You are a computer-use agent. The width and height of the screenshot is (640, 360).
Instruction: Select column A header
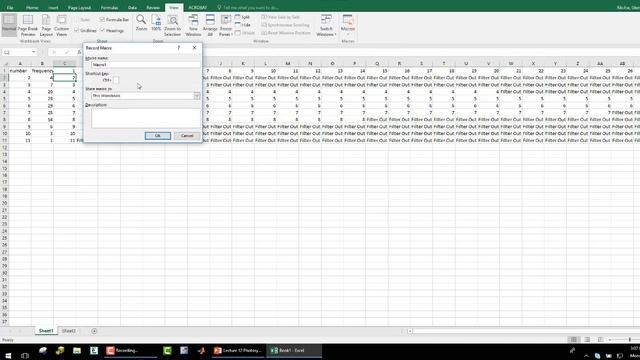pos(20,63)
